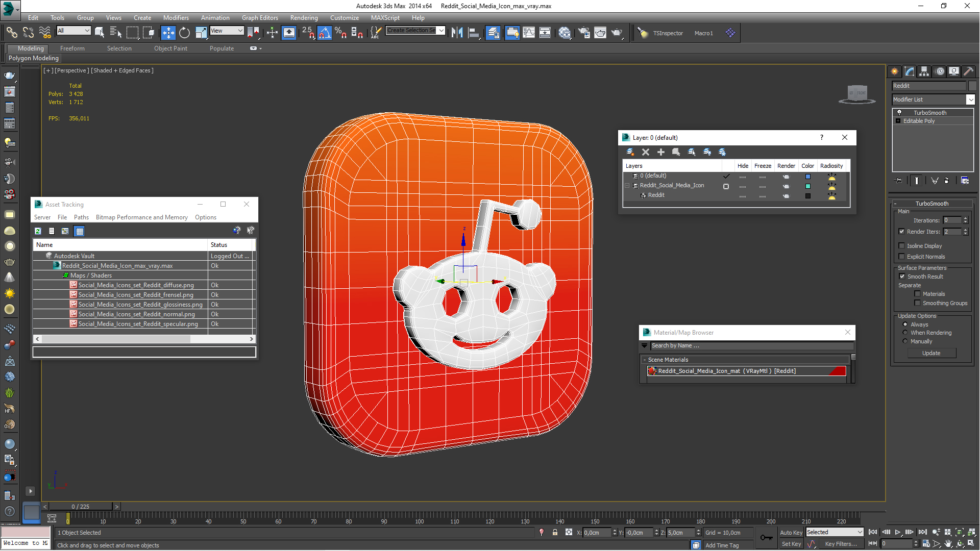Activate Select and Uniform Scale tool

click(x=201, y=33)
